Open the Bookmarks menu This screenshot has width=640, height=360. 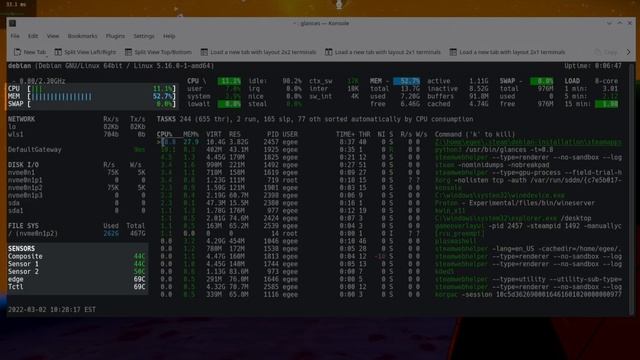coord(82,36)
